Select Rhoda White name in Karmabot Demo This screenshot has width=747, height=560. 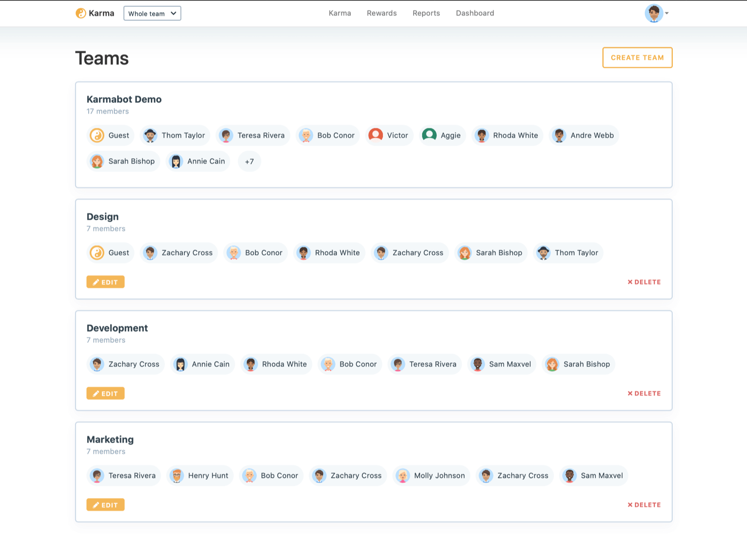[515, 135]
